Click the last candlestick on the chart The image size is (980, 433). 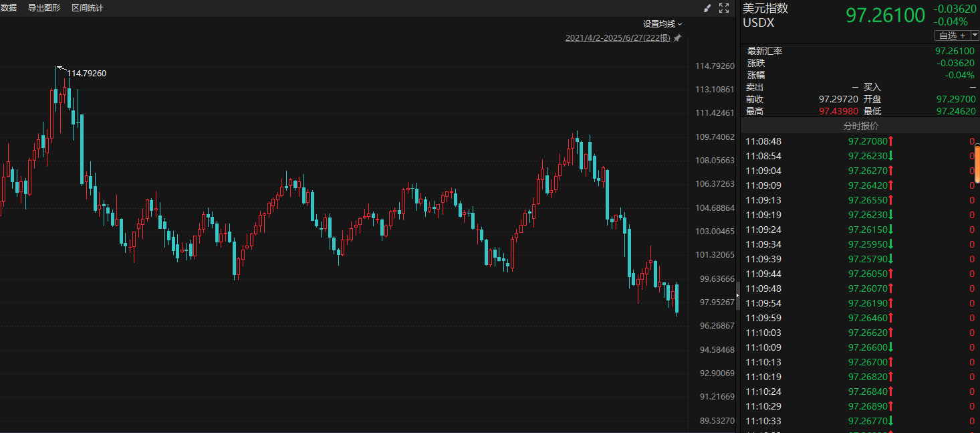point(677,298)
